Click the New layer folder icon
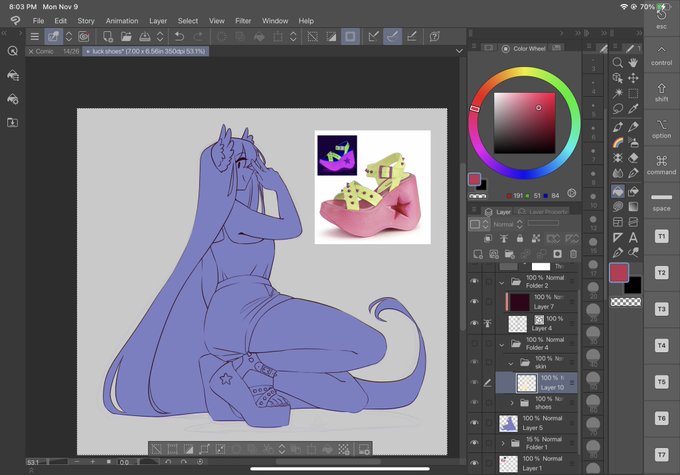680x475 pixels. [510, 254]
